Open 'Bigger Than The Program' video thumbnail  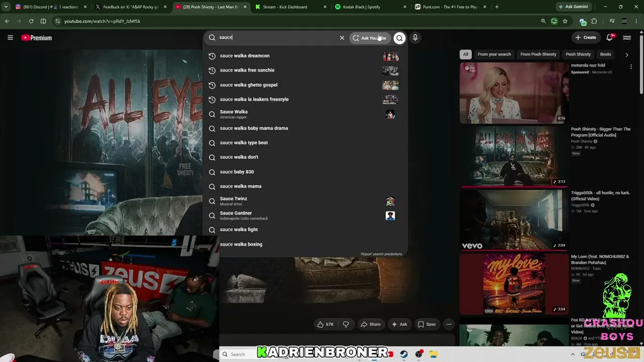513,156
